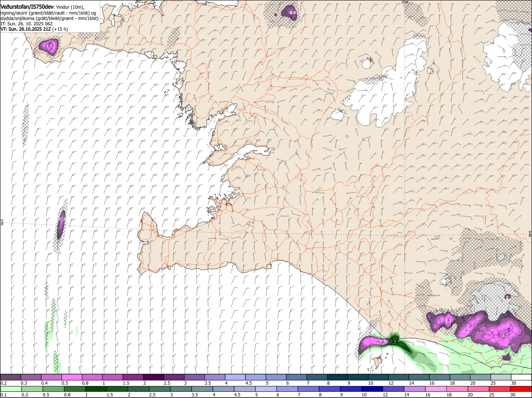Pick the top legend row swatch labeled 1.5

click(x=133, y=377)
